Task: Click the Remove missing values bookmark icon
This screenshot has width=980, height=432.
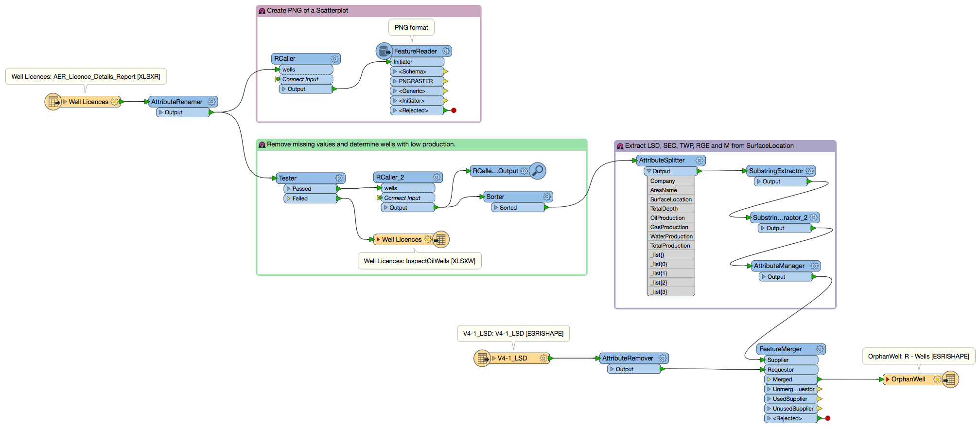Action: (262, 144)
